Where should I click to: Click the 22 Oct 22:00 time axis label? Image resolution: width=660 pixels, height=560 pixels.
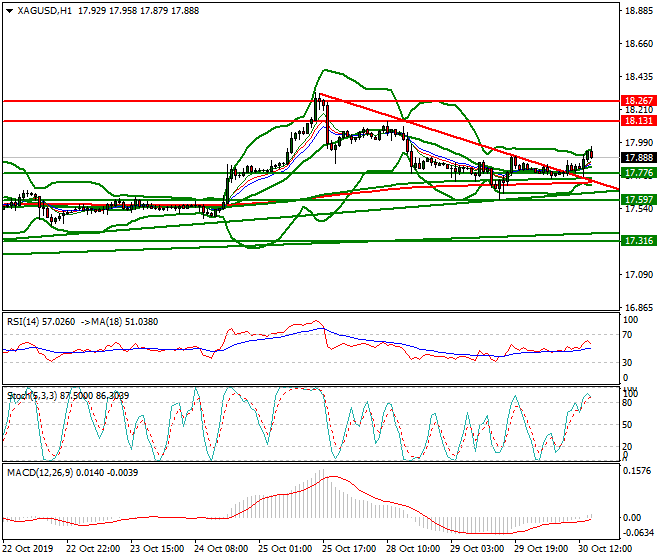[x=93, y=549]
